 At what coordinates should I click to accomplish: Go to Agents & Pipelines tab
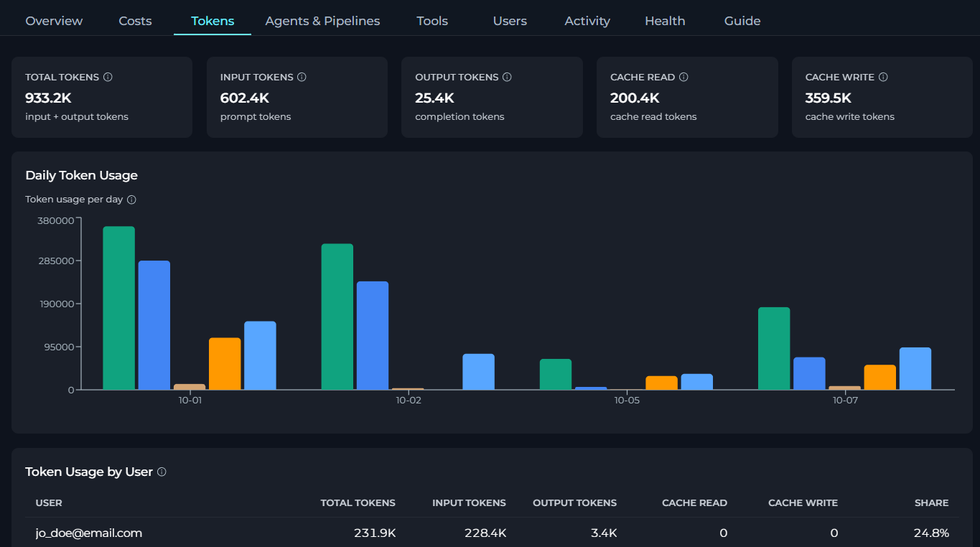point(322,21)
